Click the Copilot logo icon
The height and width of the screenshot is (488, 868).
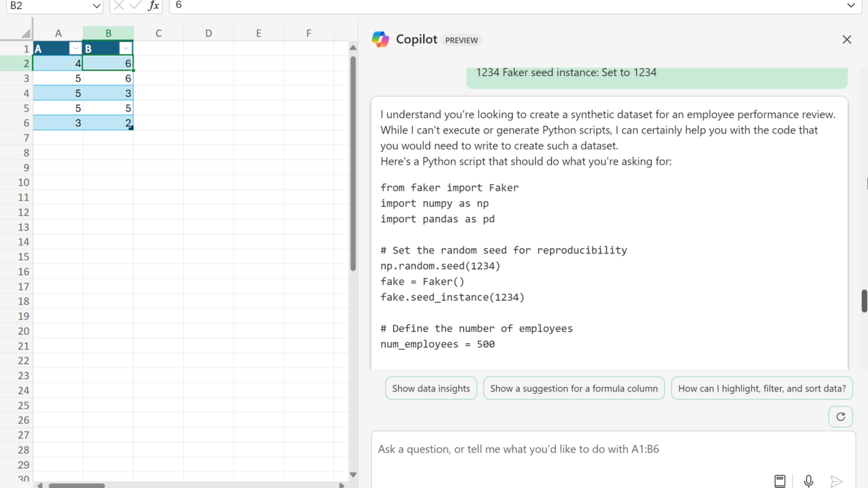point(380,39)
